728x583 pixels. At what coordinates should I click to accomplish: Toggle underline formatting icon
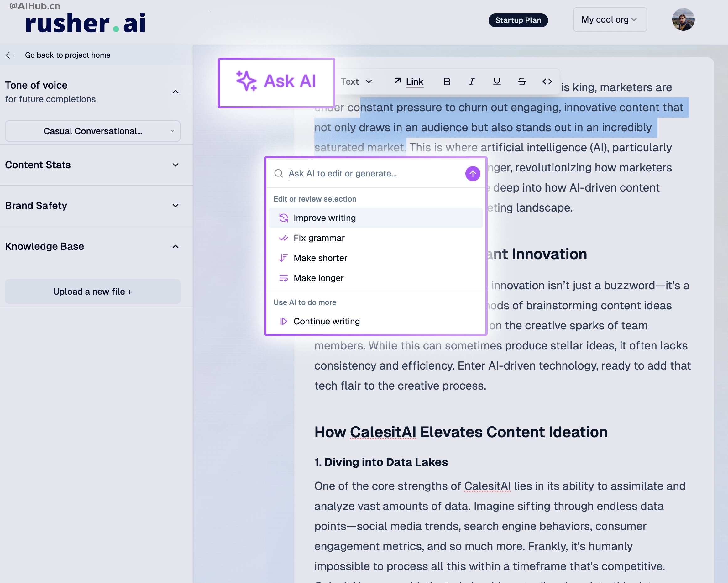pyautogui.click(x=497, y=81)
